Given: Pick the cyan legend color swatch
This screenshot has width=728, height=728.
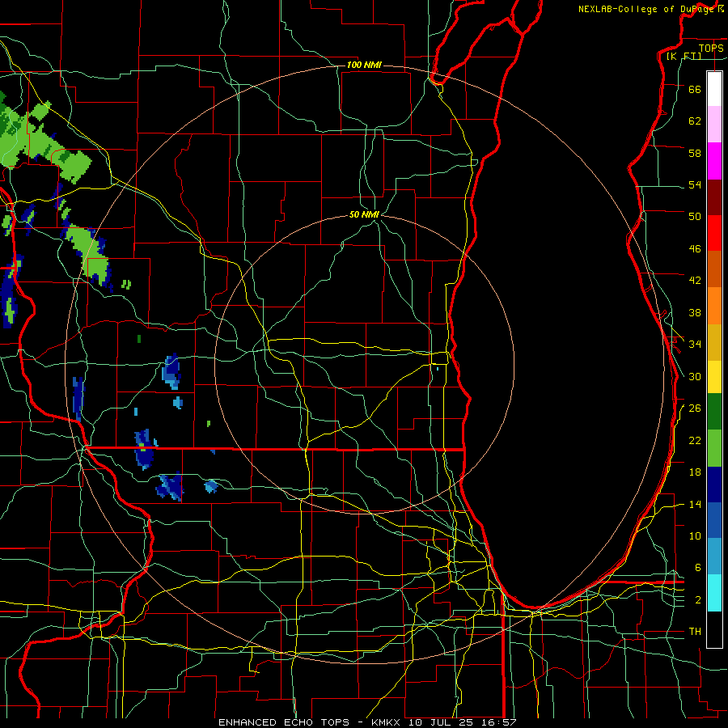Looking at the screenshot, I should [714, 593].
